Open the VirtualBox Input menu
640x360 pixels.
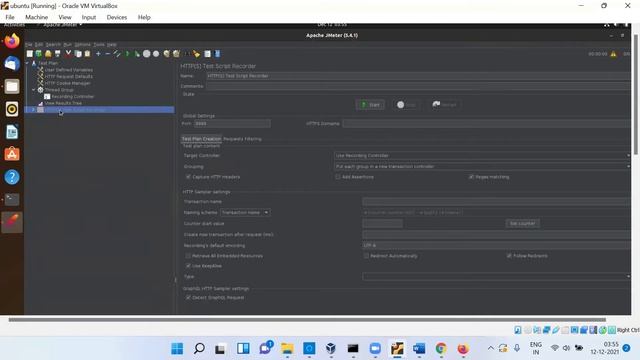[x=89, y=17]
